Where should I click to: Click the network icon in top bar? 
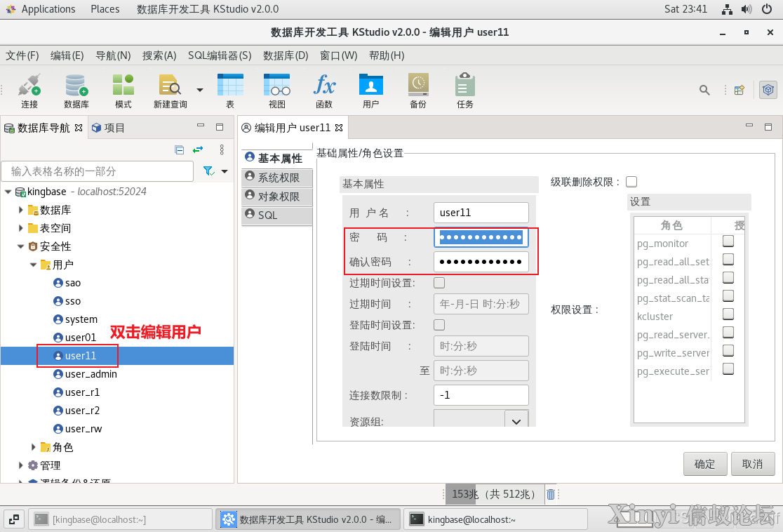coord(727,9)
